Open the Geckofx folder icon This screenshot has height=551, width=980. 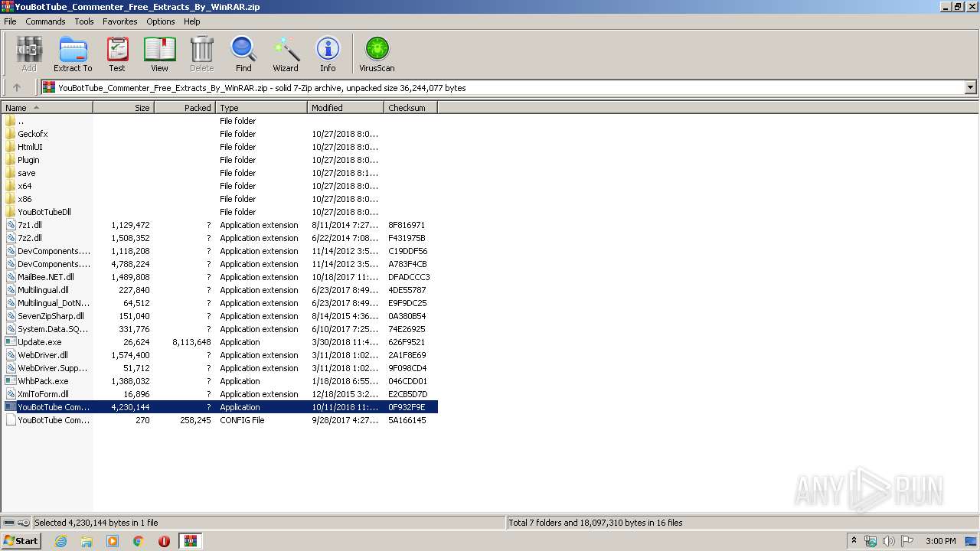click(x=10, y=134)
